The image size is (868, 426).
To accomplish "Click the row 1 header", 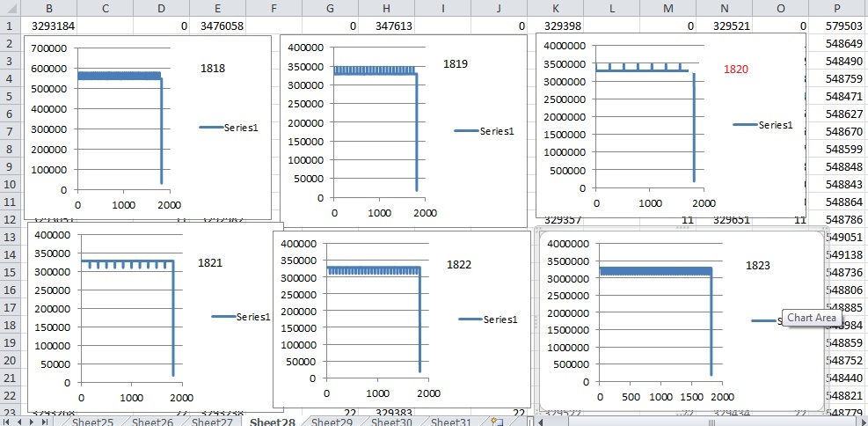I will (x=10, y=26).
